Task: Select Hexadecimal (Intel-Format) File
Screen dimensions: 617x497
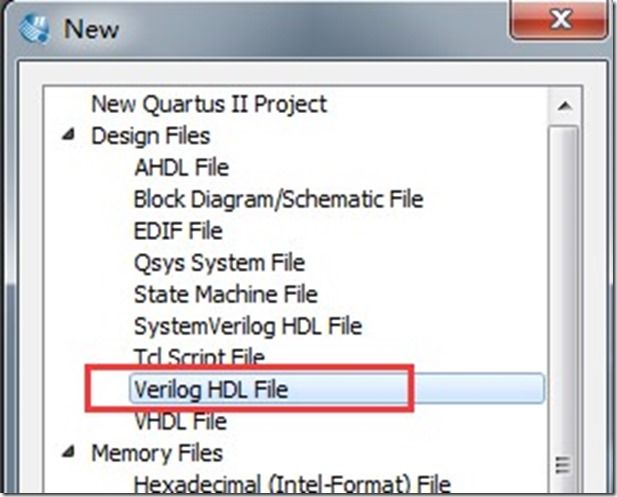Action: [292, 484]
